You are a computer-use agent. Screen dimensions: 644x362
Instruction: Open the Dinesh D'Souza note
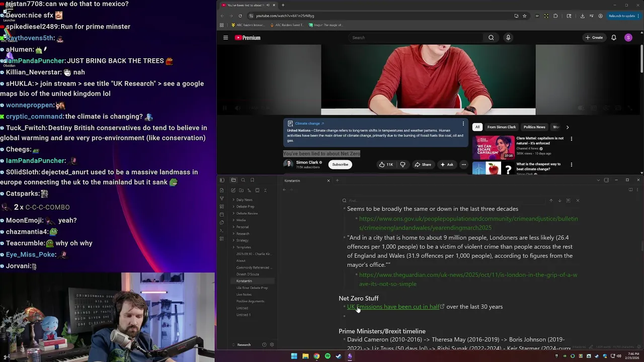[x=248, y=274]
